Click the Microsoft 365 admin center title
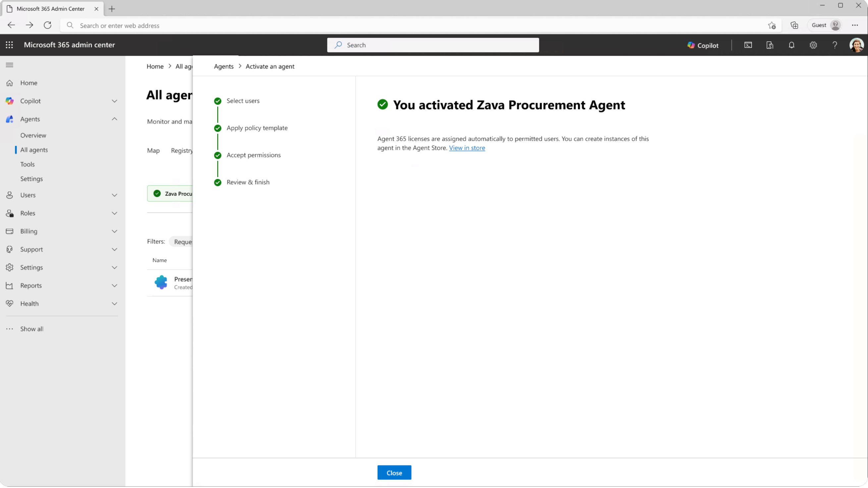Viewport: 868px width, 488px height. pyautogui.click(x=70, y=45)
